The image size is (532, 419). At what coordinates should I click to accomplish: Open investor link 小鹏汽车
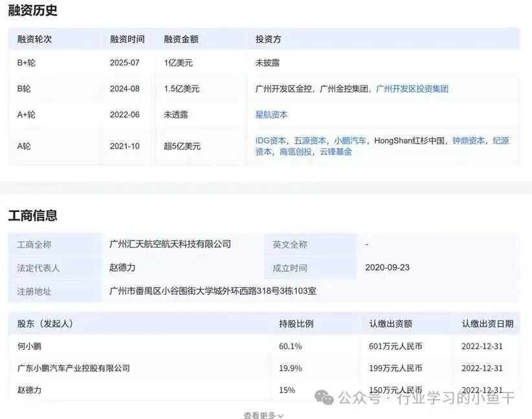pyautogui.click(x=350, y=140)
